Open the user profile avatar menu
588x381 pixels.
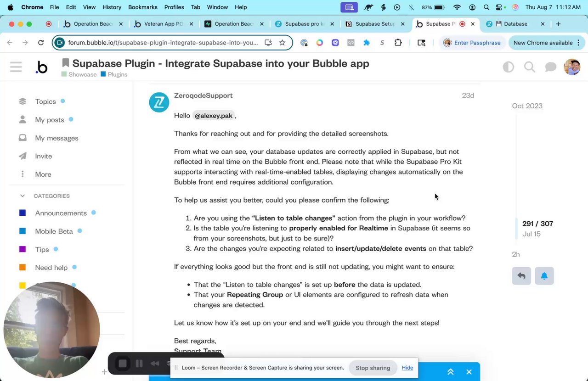[572, 67]
